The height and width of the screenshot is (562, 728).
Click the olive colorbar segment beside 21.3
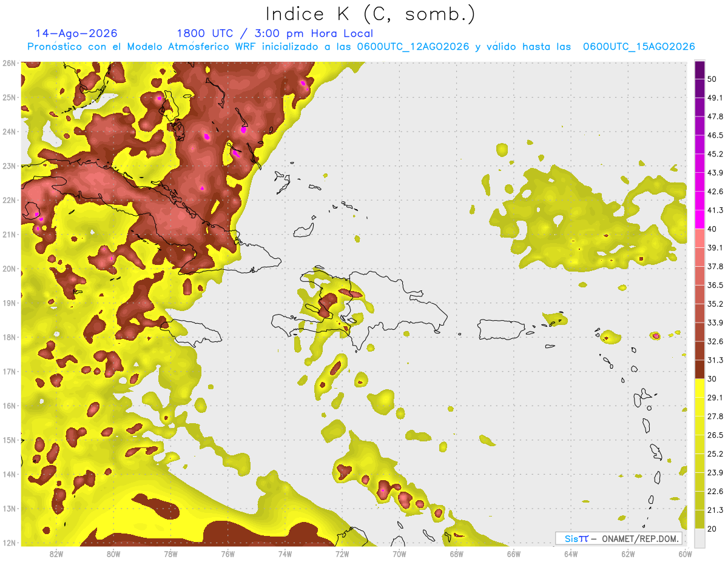pyautogui.click(x=699, y=518)
